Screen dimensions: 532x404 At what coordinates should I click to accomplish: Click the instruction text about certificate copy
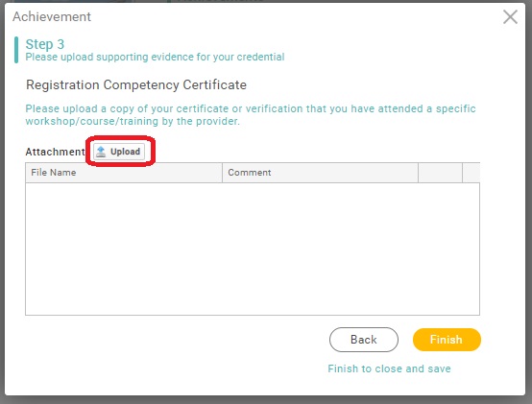[251, 115]
